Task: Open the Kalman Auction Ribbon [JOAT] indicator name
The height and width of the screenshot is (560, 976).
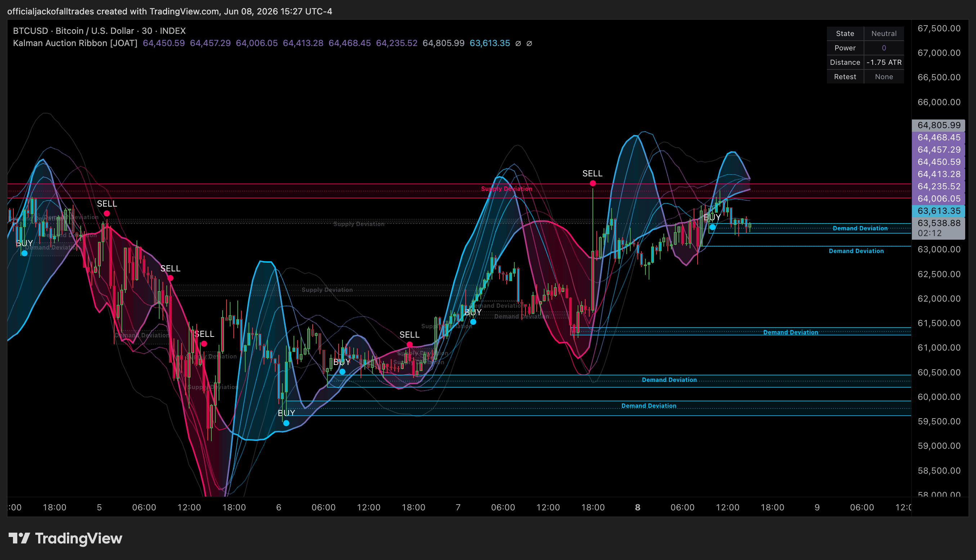Action: tap(75, 43)
